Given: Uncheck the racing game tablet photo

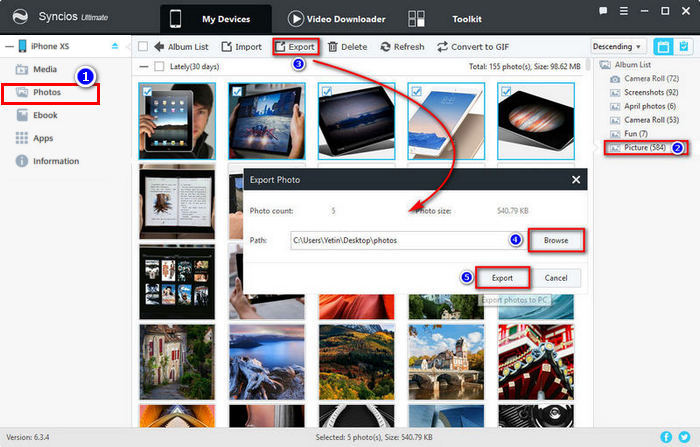Looking at the screenshot, I should pos(237,91).
